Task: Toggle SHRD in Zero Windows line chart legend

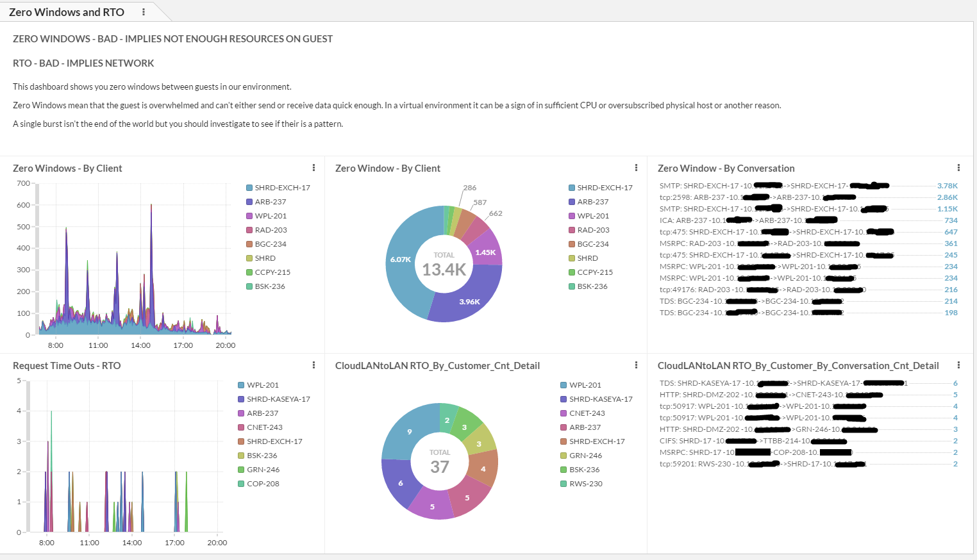Action: point(261,258)
